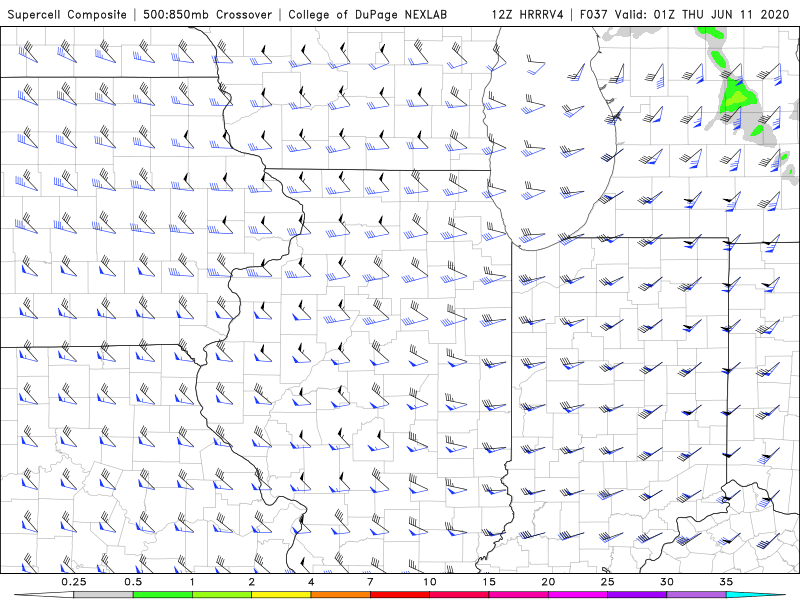Click the legend value "25"
This screenshot has width=800, height=600.
coord(607,582)
